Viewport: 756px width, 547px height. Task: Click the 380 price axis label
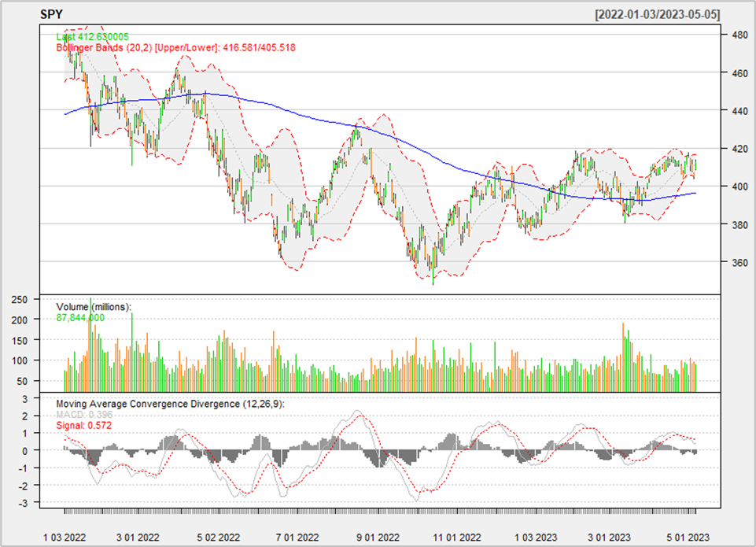click(x=740, y=224)
